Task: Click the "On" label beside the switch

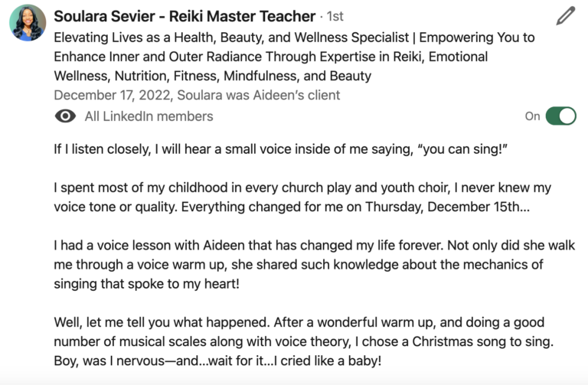Action: tap(532, 116)
